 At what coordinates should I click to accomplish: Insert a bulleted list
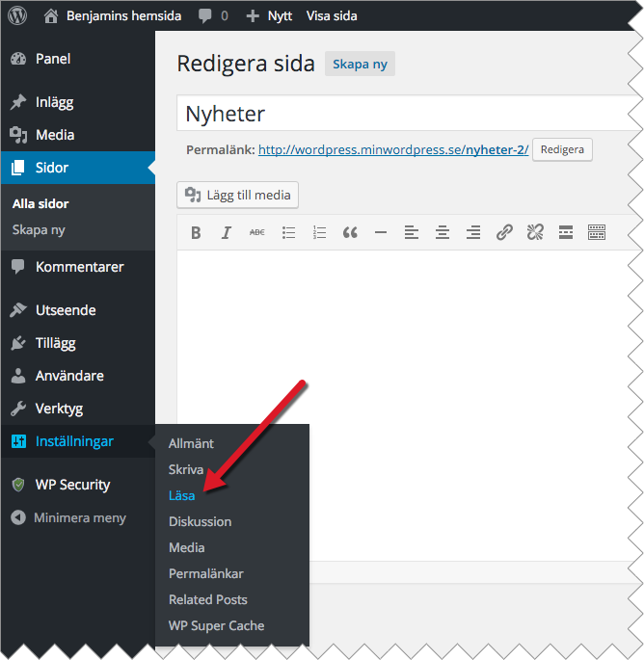(x=288, y=232)
